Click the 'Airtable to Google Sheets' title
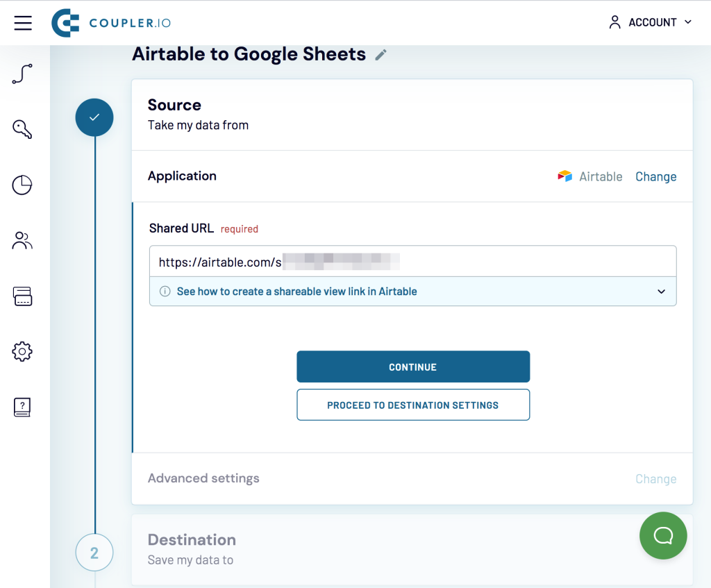This screenshot has height=588, width=711. point(249,54)
